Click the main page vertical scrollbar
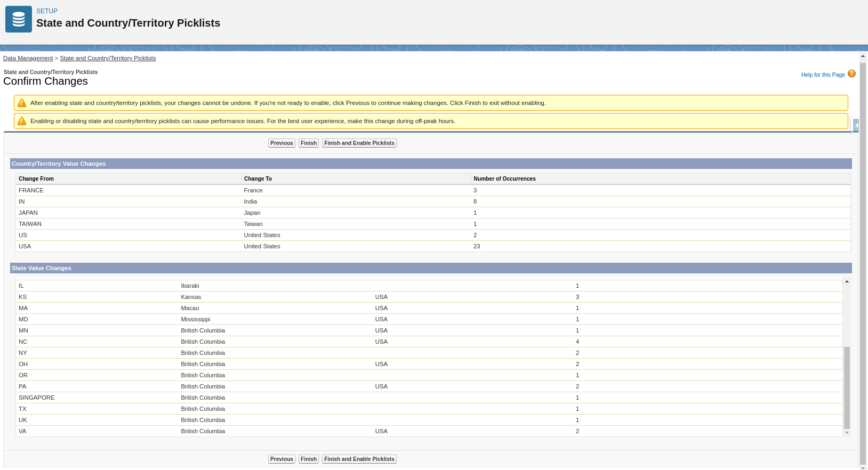The image size is (868, 470). (x=863, y=263)
